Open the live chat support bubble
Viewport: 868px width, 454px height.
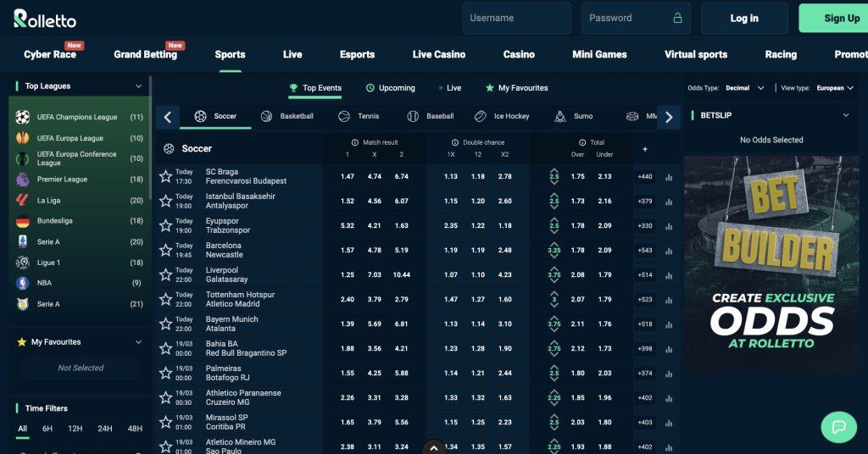pyautogui.click(x=838, y=426)
